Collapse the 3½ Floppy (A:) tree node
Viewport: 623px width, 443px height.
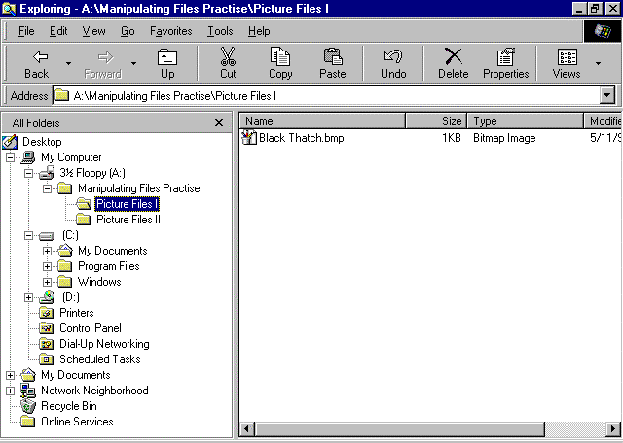(29, 173)
